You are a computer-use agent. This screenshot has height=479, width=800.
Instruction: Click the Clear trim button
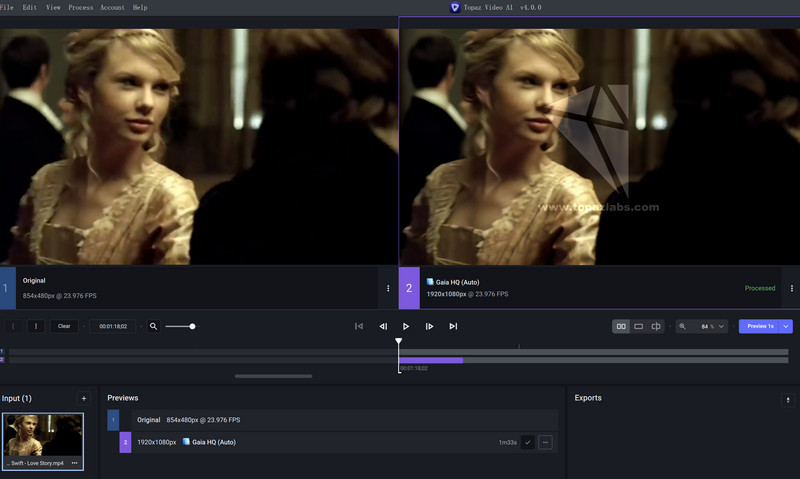[64, 326]
